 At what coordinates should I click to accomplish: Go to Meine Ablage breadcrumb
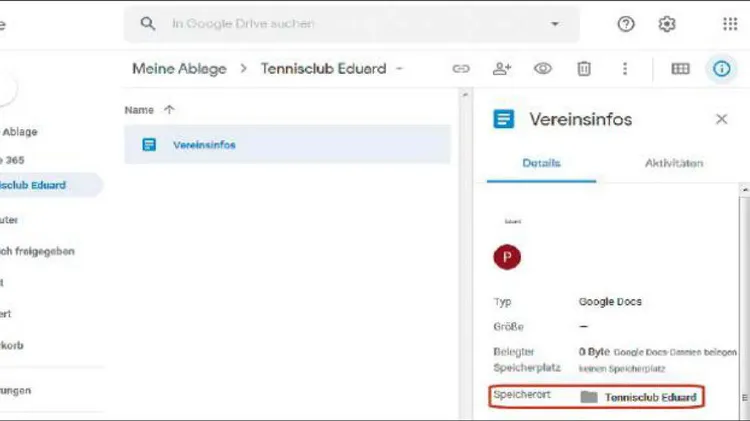[x=179, y=69]
